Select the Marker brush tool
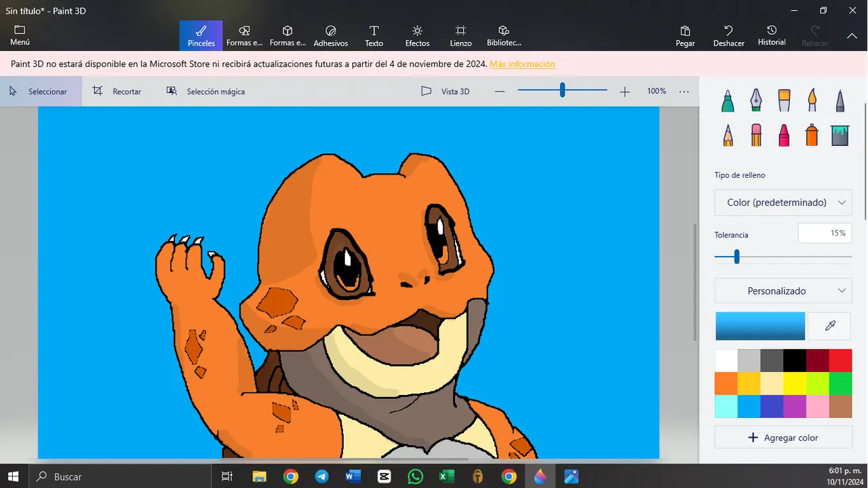 click(728, 100)
